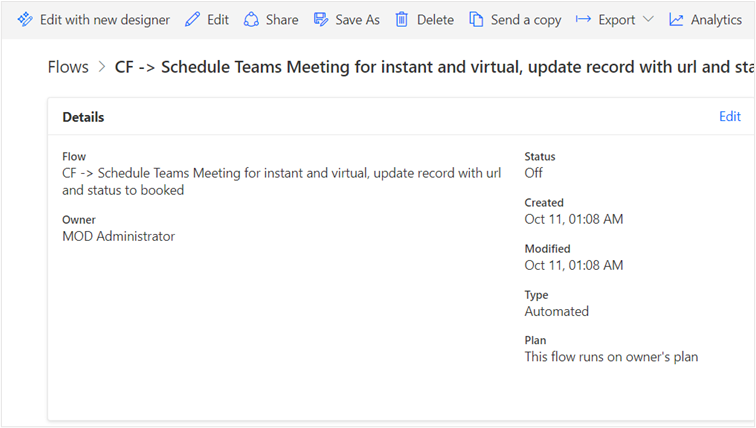Click the Automated type value
The image size is (756, 428).
[557, 311]
